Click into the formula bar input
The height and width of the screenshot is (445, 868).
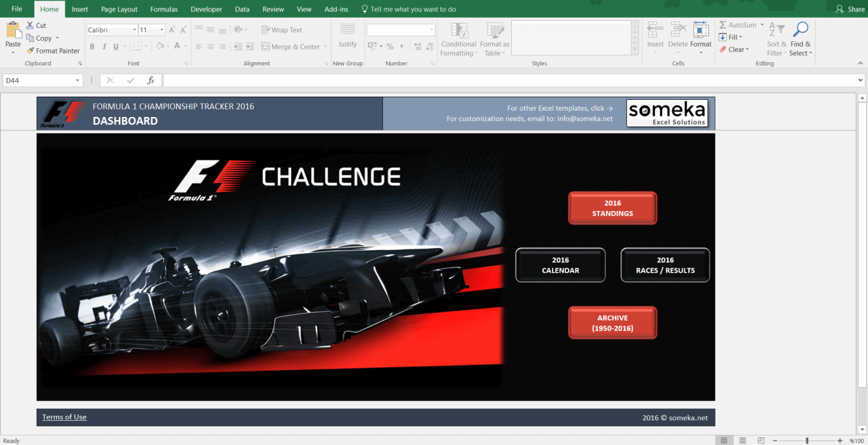[x=509, y=81]
